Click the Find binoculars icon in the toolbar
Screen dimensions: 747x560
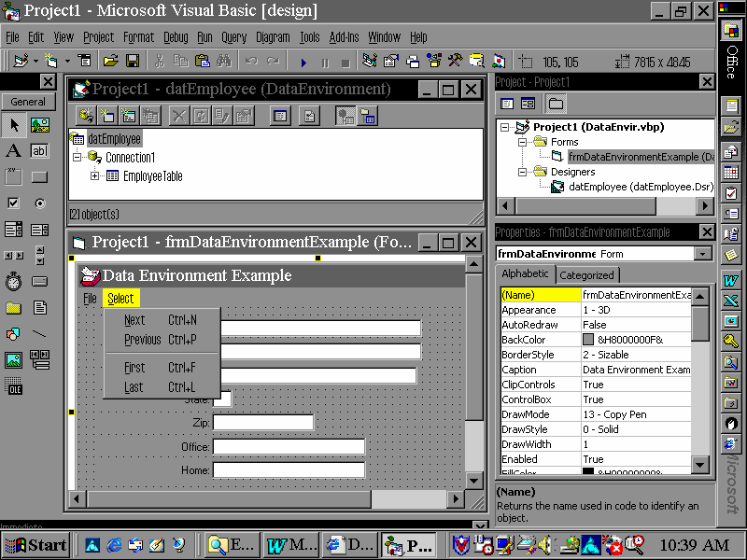coord(223,62)
